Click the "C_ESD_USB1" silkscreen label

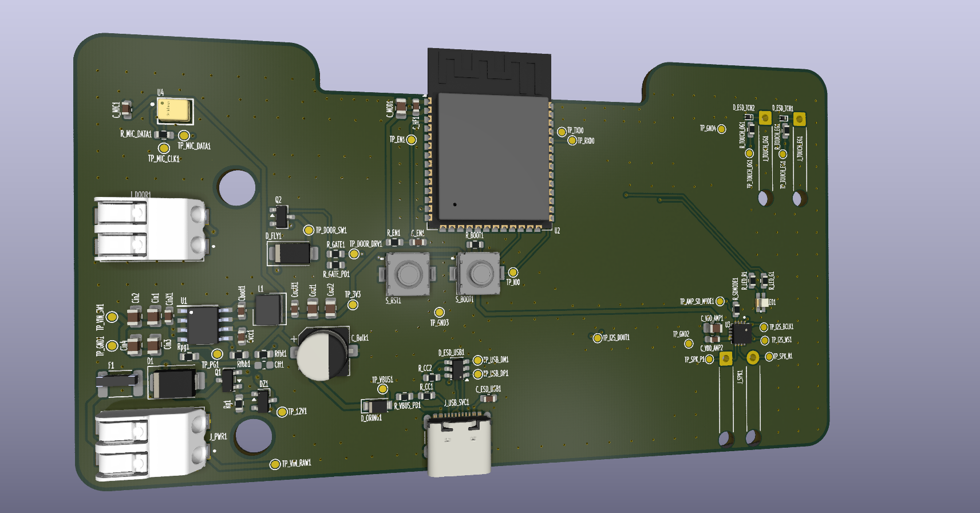coord(488,389)
